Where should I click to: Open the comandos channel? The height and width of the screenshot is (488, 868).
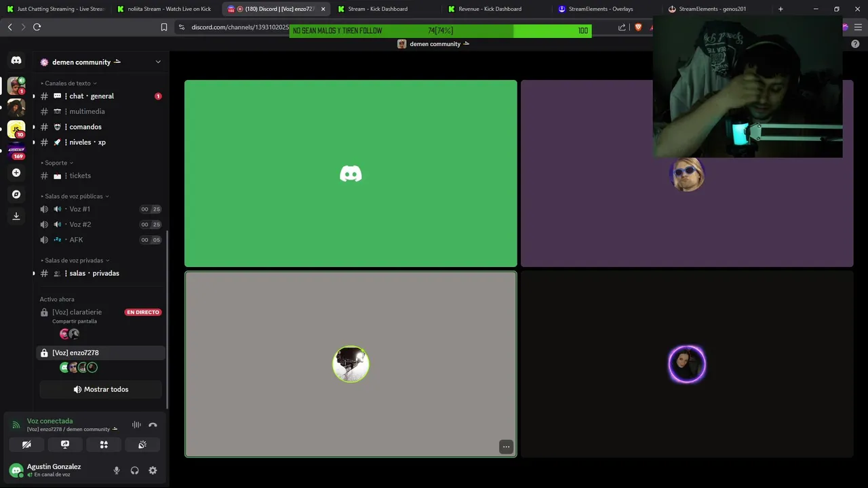[100, 127]
